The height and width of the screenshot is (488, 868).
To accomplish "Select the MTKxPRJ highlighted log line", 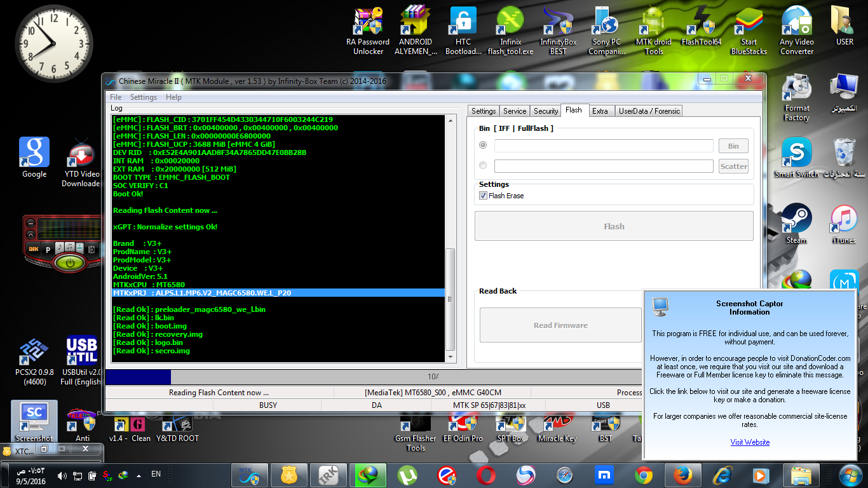I will point(278,293).
